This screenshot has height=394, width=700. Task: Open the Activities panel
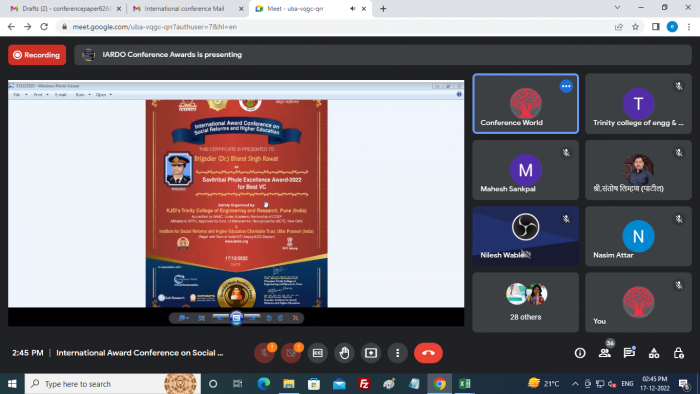(x=654, y=353)
